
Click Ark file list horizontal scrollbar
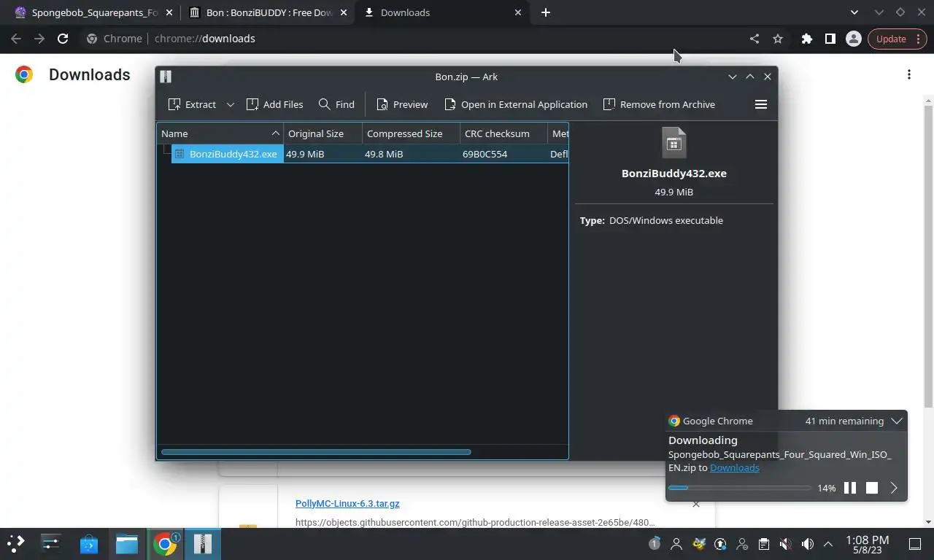pyautogui.click(x=316, y=452)
